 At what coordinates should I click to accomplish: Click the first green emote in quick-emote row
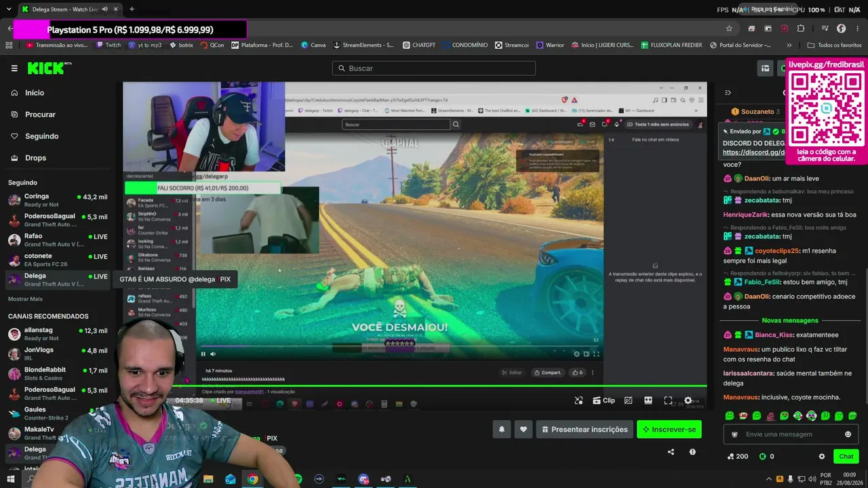tap(730, 415)
